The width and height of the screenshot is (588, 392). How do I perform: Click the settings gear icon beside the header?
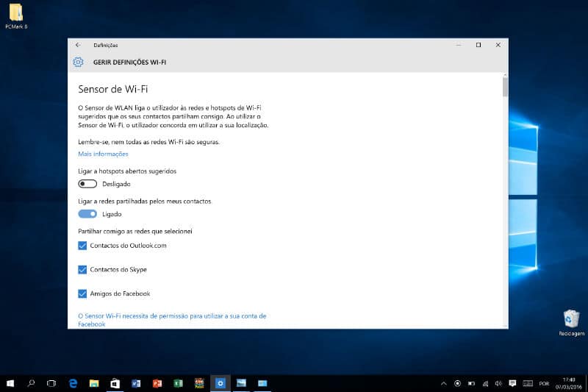click(x=78, y=63)
